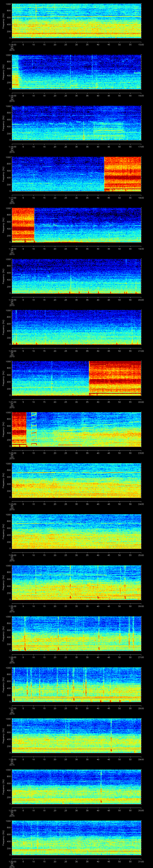Open the spectrogram panel starting at 1:20:00
The height and width of the screenshot is (868, 153).
76,327
